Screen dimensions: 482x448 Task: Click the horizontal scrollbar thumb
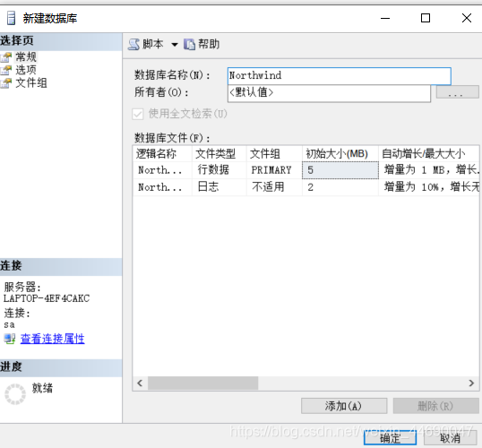[x=202, y=383]
